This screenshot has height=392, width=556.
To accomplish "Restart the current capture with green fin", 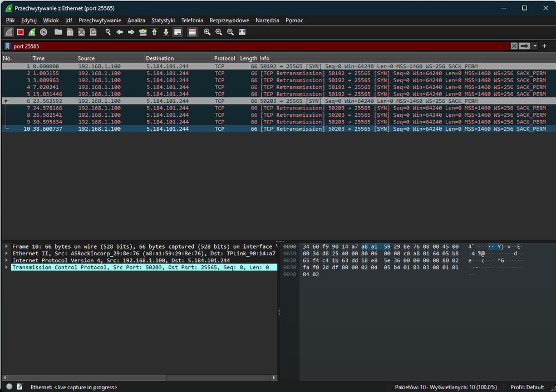I will 32,32.
